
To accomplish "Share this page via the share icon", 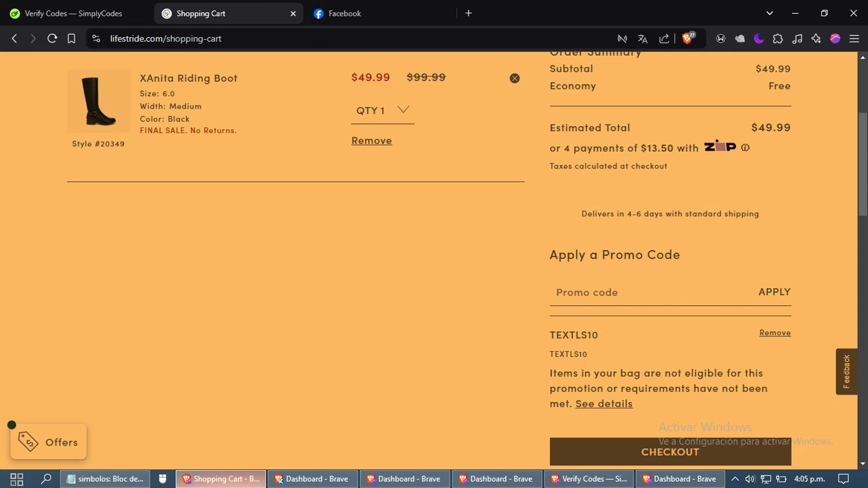I will 664,39.
